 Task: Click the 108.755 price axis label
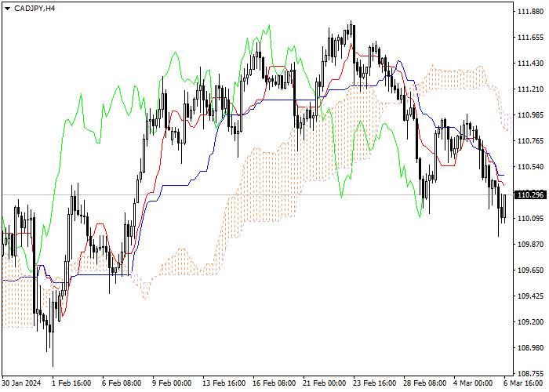point(530,373)
